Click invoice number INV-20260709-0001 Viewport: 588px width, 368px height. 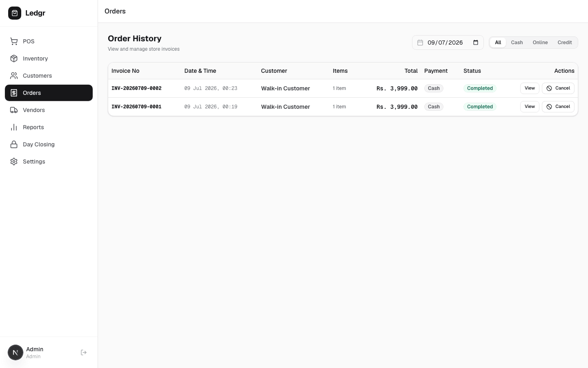pyautogui.click(x=136, y=107)
